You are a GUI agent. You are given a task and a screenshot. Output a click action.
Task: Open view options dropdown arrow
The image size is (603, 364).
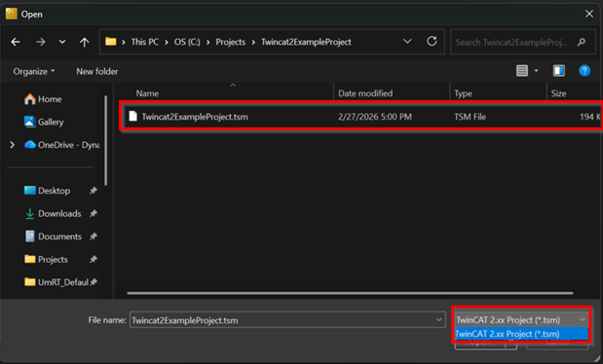[x=536, y=71]
